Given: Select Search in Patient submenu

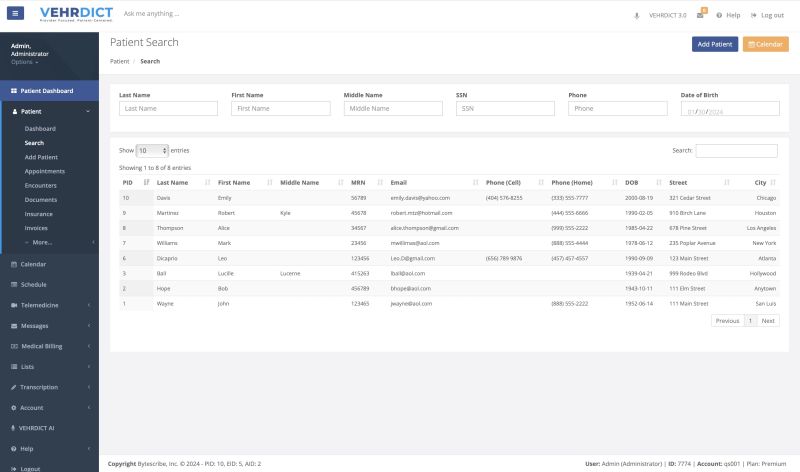Looking at the screenshot, I should (x=34, y=143).
